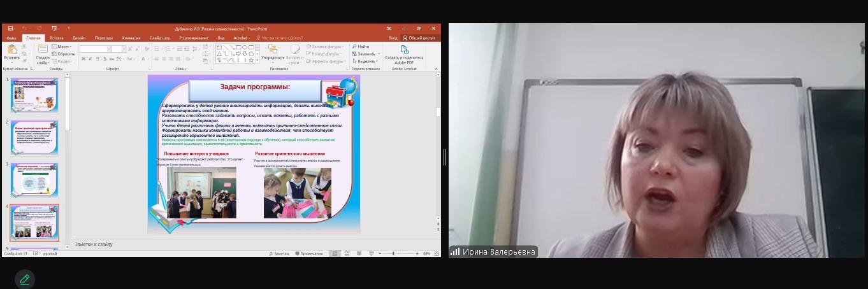Click the green pencil annotation icon
Screen dimensions: 868x289
25,279
